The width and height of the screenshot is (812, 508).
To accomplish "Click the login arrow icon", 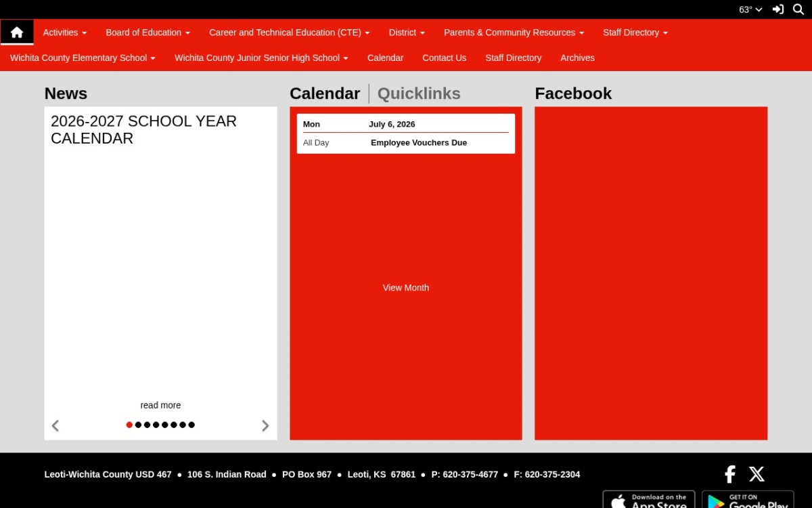I will (778, 9).
